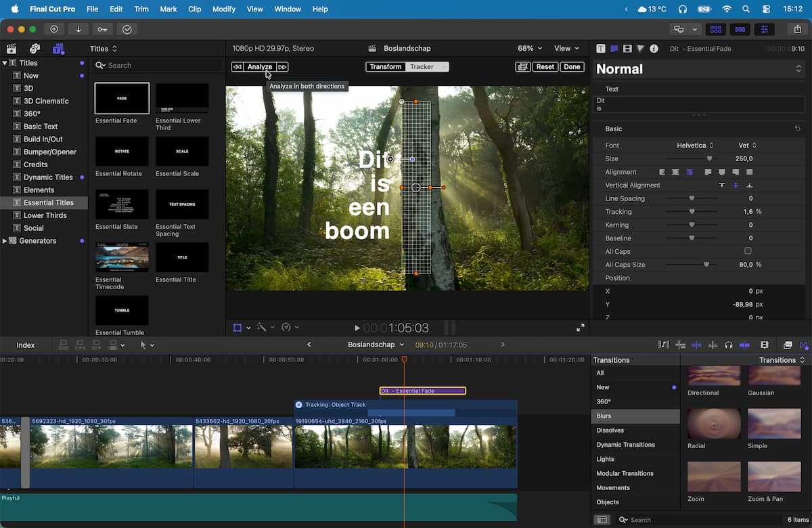Open the Generator inspector triangle icon
The image size is (812, 528).
pyautogui.click(x=640, y=49)
